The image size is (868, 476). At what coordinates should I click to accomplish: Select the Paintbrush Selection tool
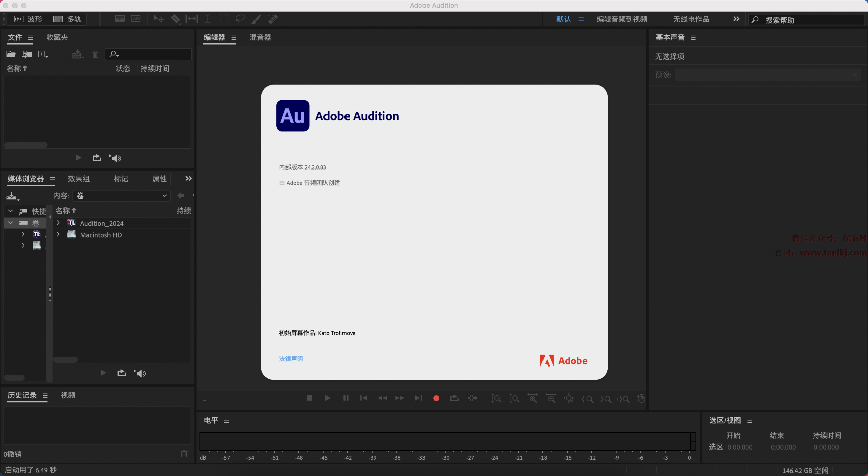click(x=256, y=19)
